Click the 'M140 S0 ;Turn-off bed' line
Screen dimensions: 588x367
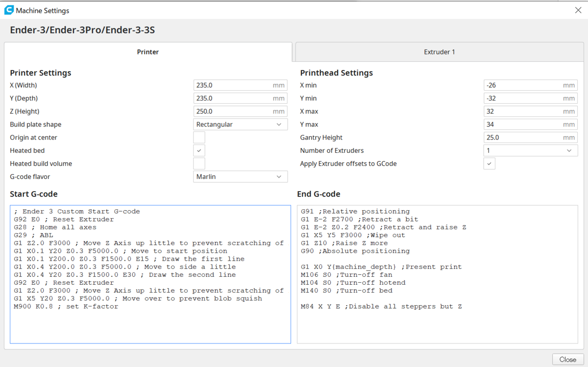coord(346,291)
